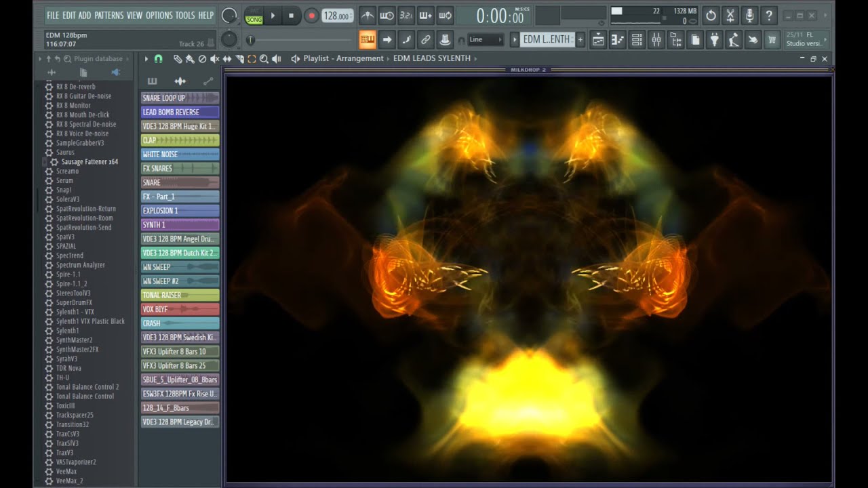The width and height of the screenshot is (868, 488).
Task: Click the Play transport button
Action: point(273,16)
